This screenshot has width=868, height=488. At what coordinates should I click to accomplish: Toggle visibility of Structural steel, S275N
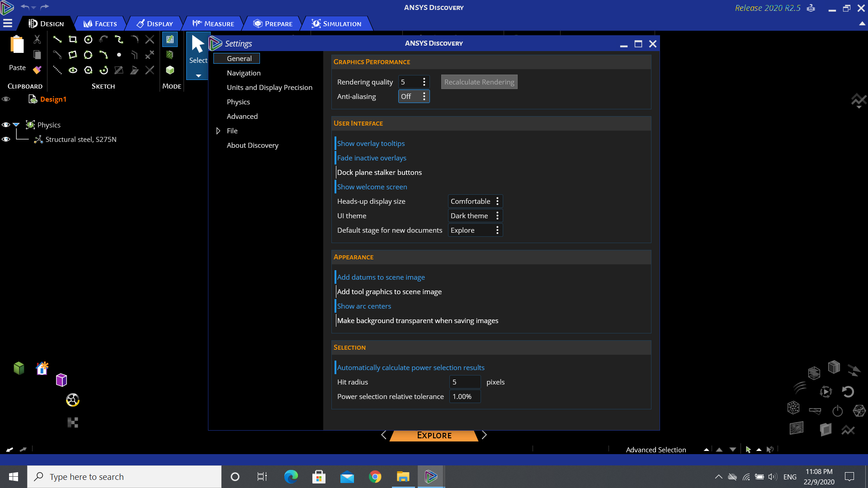point(6,139)
